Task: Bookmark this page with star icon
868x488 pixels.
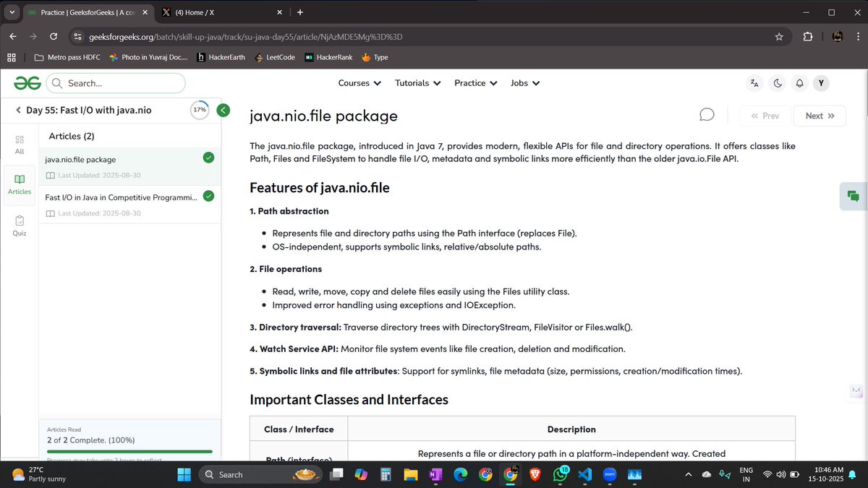Action: tap(779, 36)
